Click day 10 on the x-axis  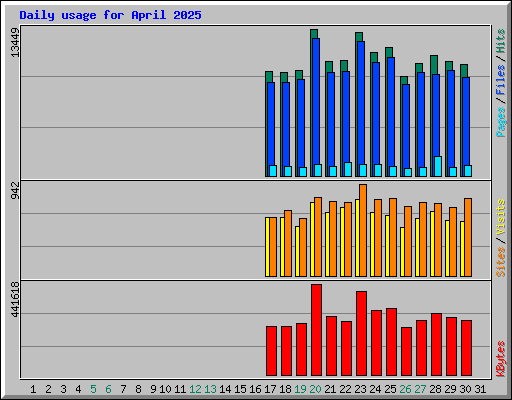165,389
